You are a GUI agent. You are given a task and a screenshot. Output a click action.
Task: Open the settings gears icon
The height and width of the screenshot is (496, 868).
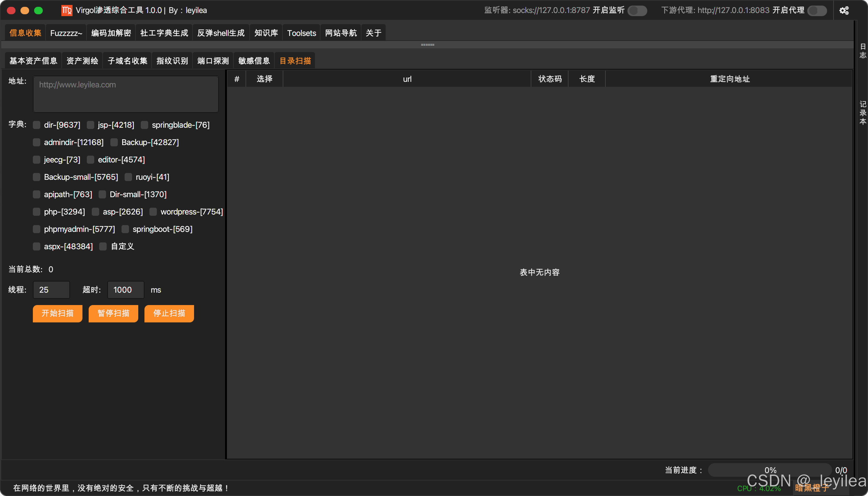click(844, 11)
